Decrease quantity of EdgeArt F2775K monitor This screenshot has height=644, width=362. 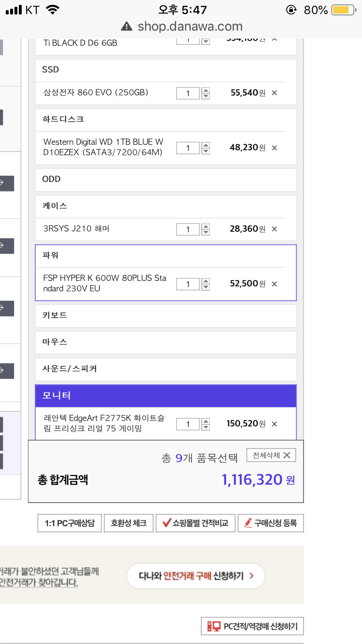point(206,427)
